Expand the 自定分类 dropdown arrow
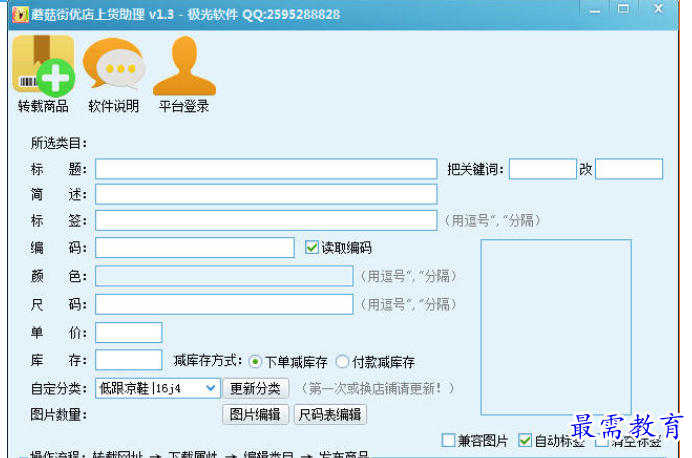This screenshot has height=458, width=692. (211, 388)
